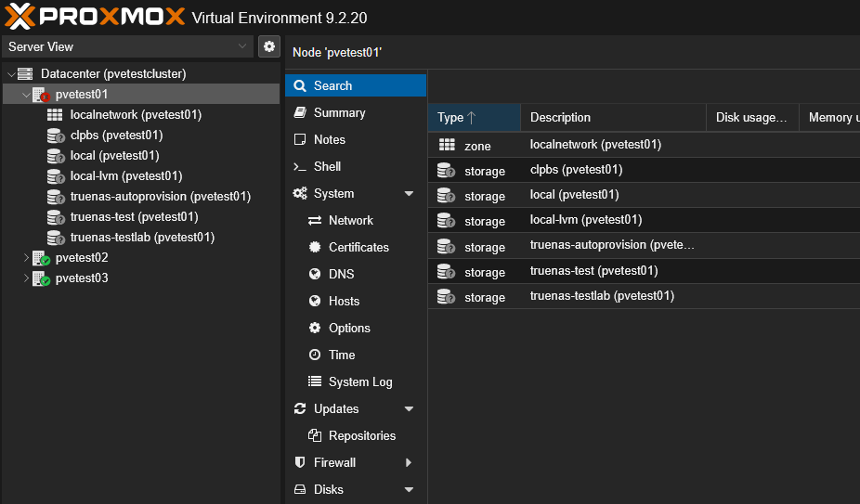Click storage icon in clpbs table row

point(446,170)
